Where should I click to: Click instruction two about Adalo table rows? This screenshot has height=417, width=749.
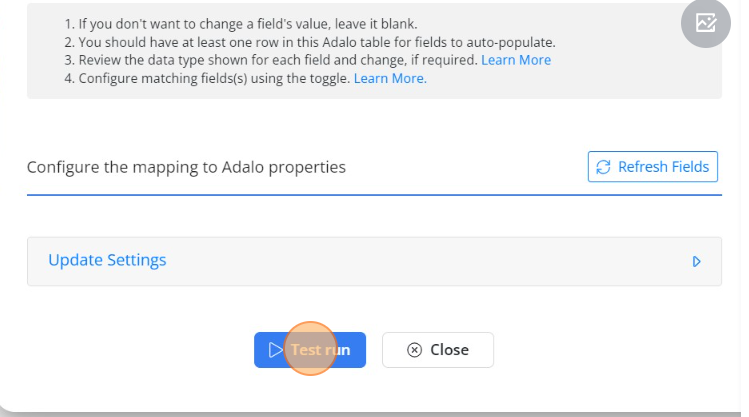310,42
